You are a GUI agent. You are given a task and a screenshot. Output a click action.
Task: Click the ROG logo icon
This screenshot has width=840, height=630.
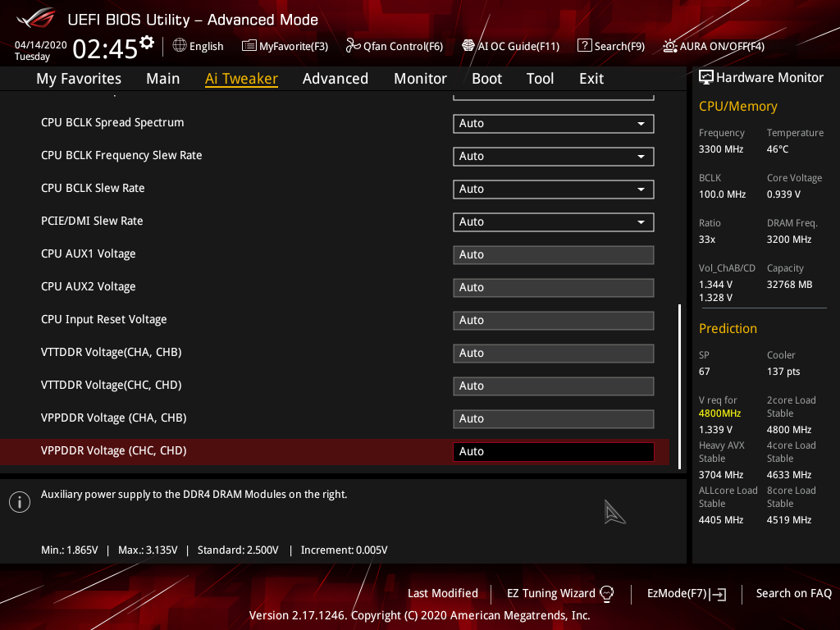(x=36, y=19)
